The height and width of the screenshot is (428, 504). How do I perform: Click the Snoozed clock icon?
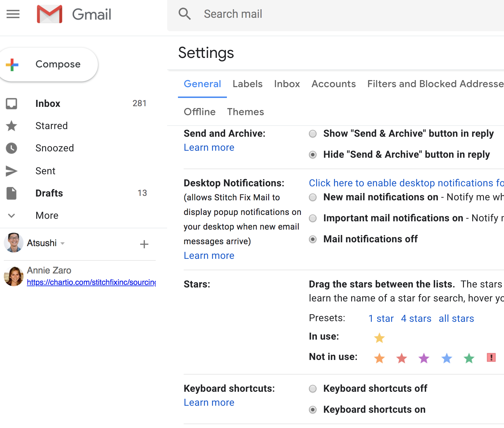11,148
